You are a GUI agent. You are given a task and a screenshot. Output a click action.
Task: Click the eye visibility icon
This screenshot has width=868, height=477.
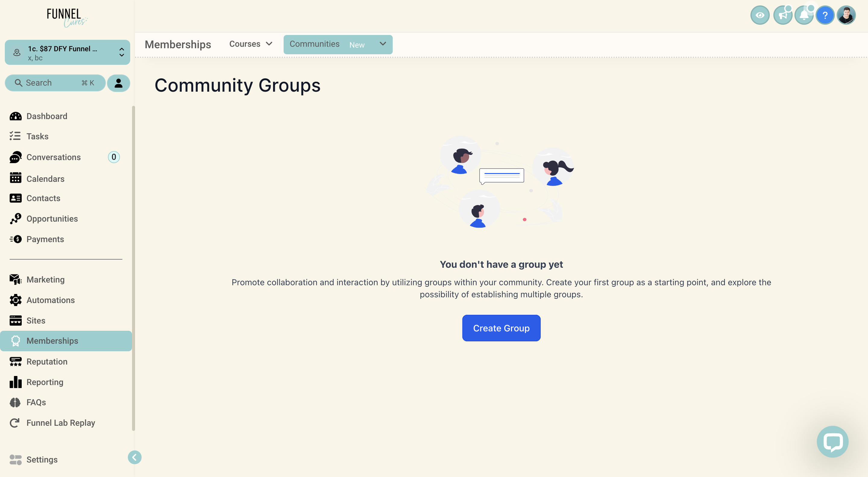tap(760, 15)
